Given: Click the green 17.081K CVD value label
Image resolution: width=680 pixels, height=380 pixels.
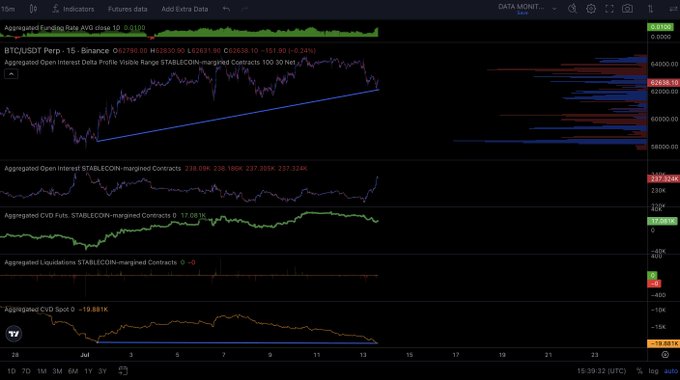Looking at the screenshot, I should click(662, 221).
